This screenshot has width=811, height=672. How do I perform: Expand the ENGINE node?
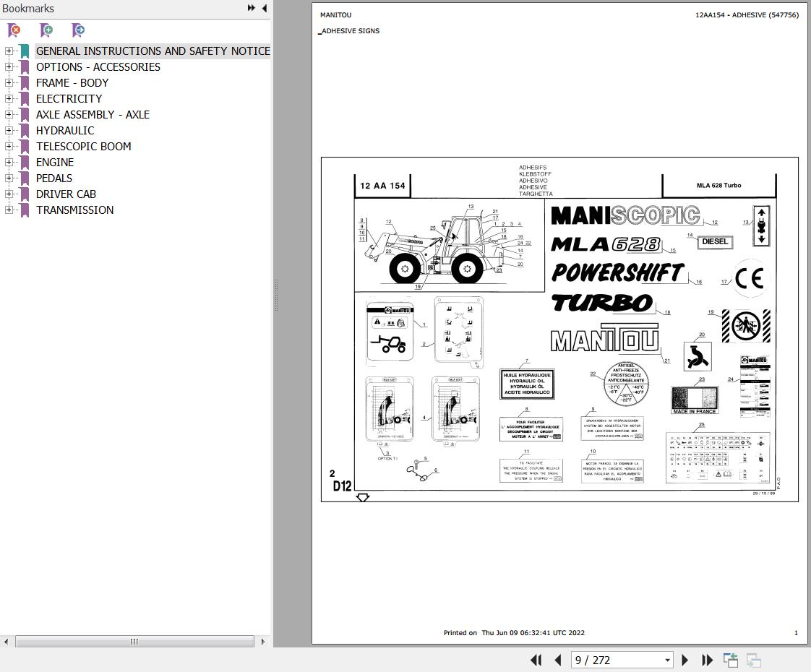coord(8,162)
